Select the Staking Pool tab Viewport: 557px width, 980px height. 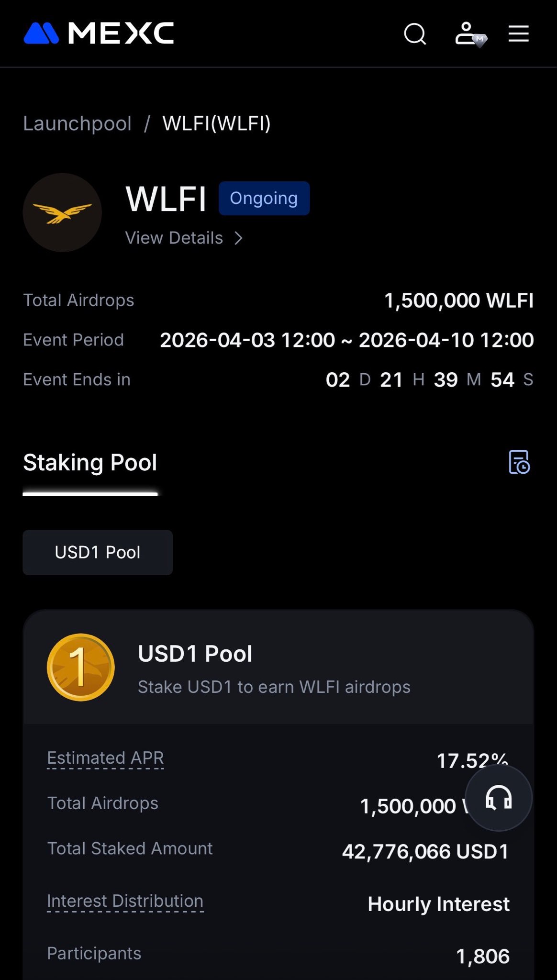pos(90,463)
